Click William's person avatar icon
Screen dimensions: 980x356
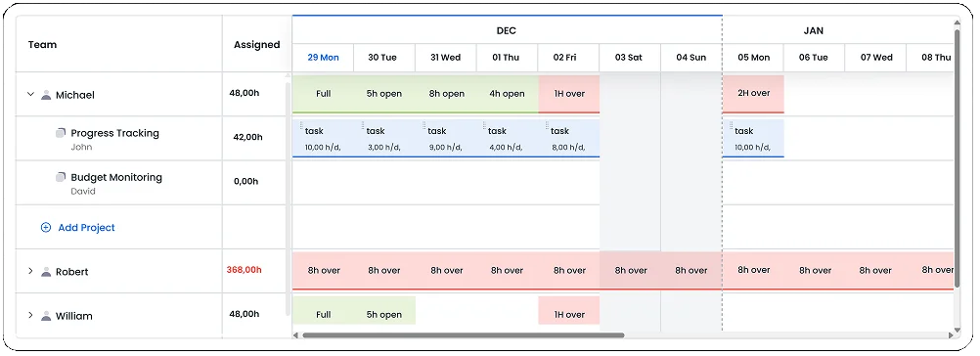46,316
